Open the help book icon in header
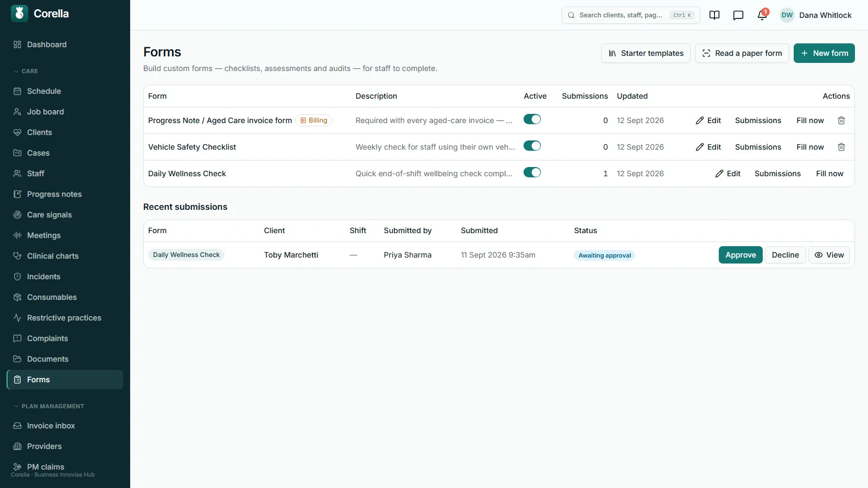Screen dimensions: 868x488 tap(714, 15)
